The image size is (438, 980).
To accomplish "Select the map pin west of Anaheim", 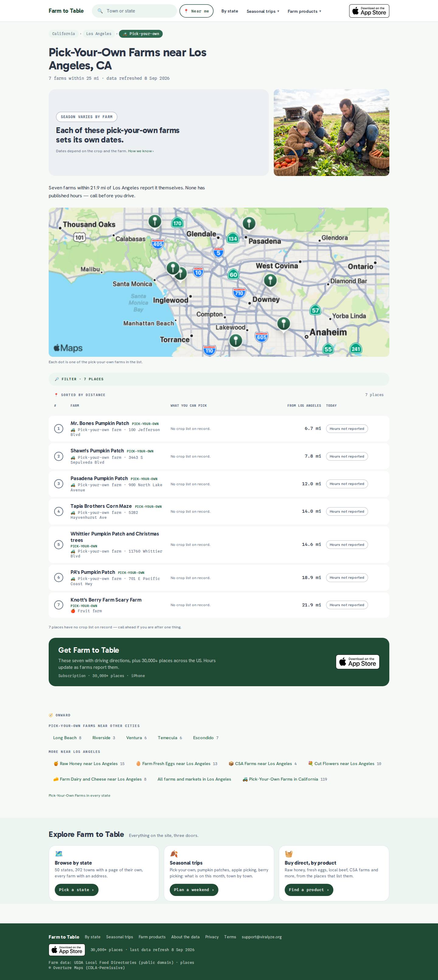I will pos(283,324).
